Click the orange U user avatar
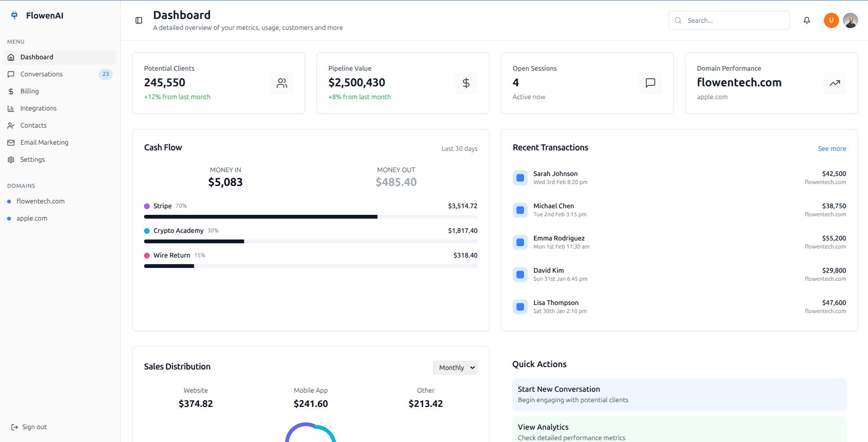This screenshot has width=868, height=442. pos(831,20)
